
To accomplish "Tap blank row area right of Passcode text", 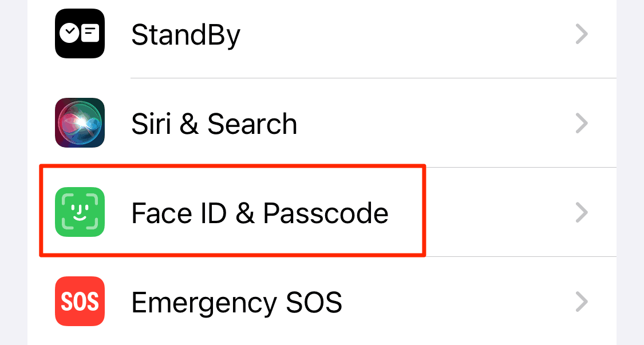I will point(492,213).
